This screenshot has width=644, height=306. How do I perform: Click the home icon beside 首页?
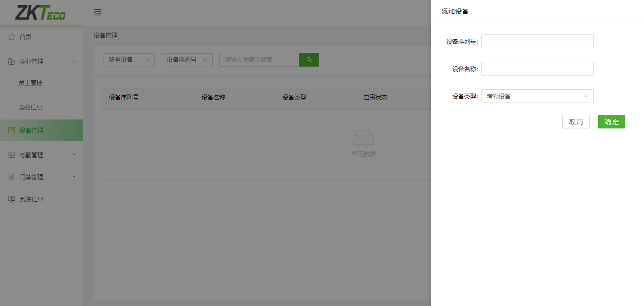pyautogui.click(x=12, y=37)
